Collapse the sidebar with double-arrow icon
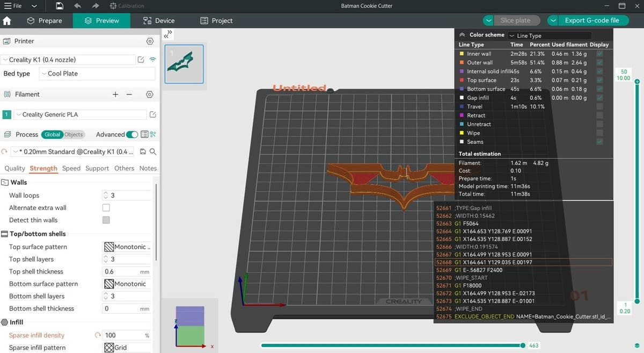Screen dimensions: 644x353 coord(167,33)
